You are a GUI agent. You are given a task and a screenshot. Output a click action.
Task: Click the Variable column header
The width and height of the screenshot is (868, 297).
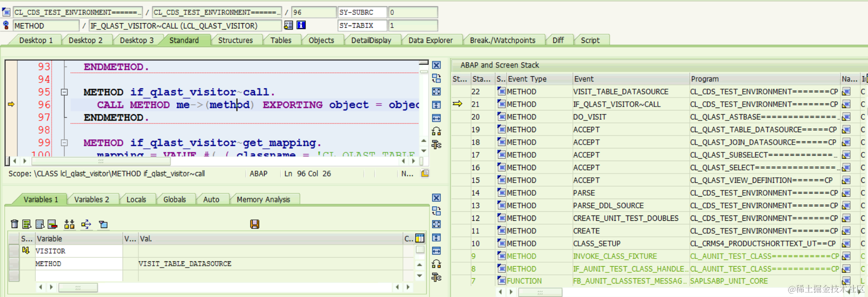[x=79, y=238]
